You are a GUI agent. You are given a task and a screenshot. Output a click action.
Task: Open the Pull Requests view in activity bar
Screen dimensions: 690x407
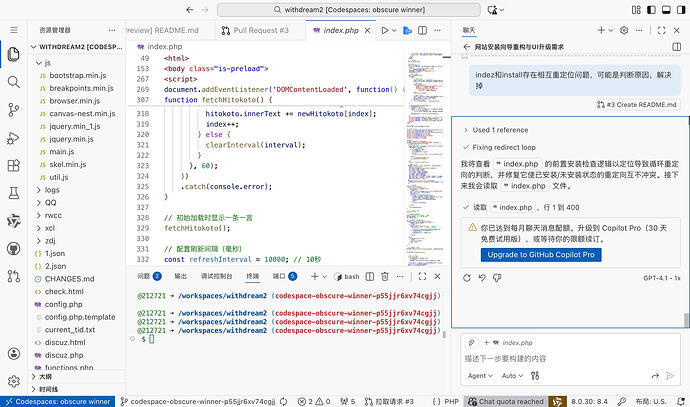pyautogui.click(x=14, y=276)
